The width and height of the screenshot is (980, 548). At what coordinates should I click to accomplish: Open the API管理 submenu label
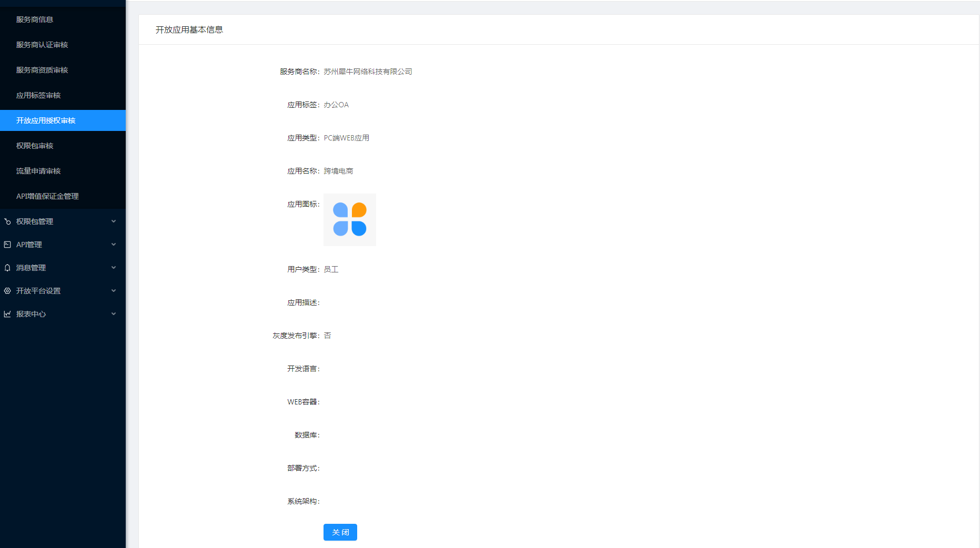tap(29, 245)
